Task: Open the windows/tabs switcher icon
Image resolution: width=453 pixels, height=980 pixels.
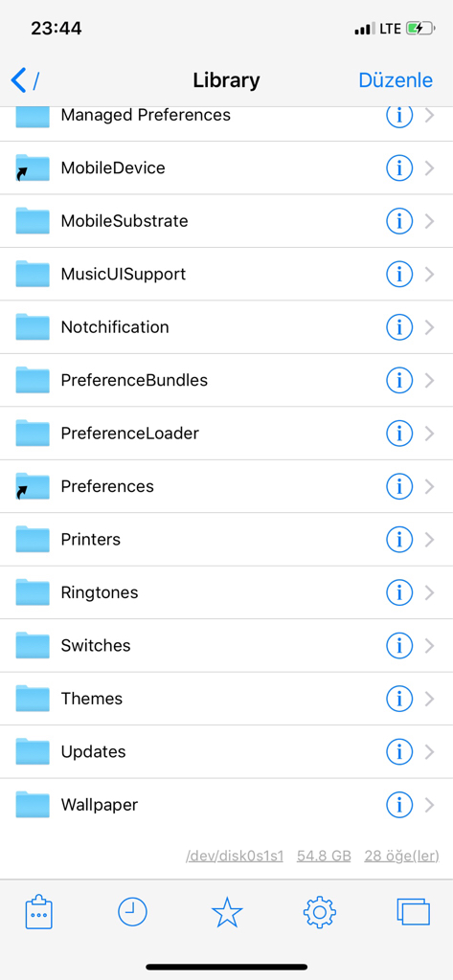Action: pyautogui.click(x=414, y=911)
